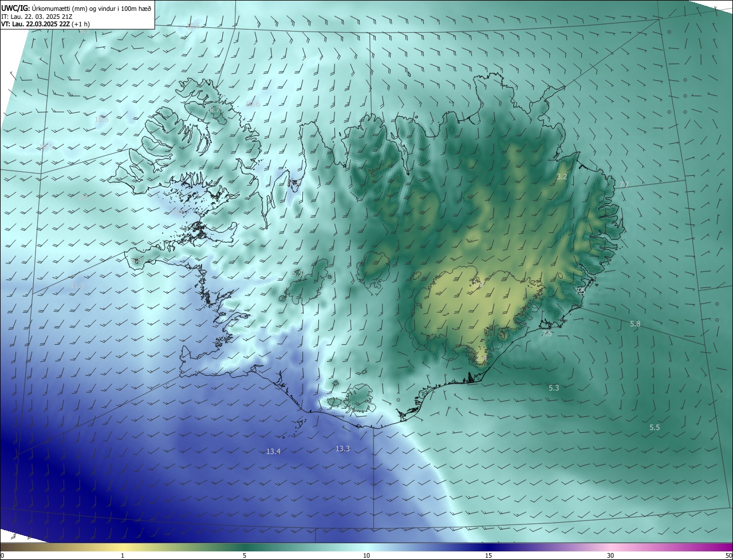This screenshot has height=560, width=733.
Task: Click the 13.4 value label on the map
Action: [273, 452]
